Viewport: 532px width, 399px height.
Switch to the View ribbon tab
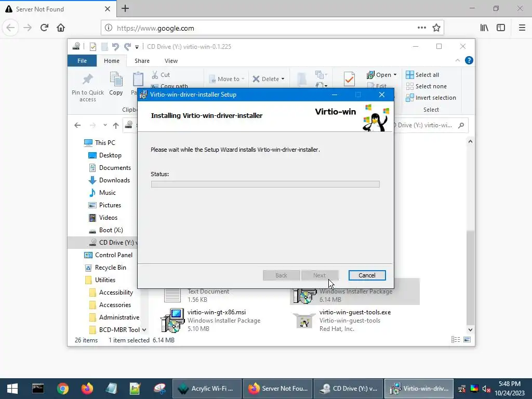171,61
